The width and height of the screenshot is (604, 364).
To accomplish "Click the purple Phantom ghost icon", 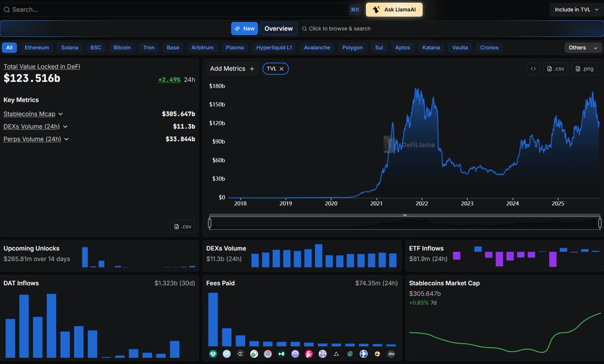I will (x=295, y=354).
